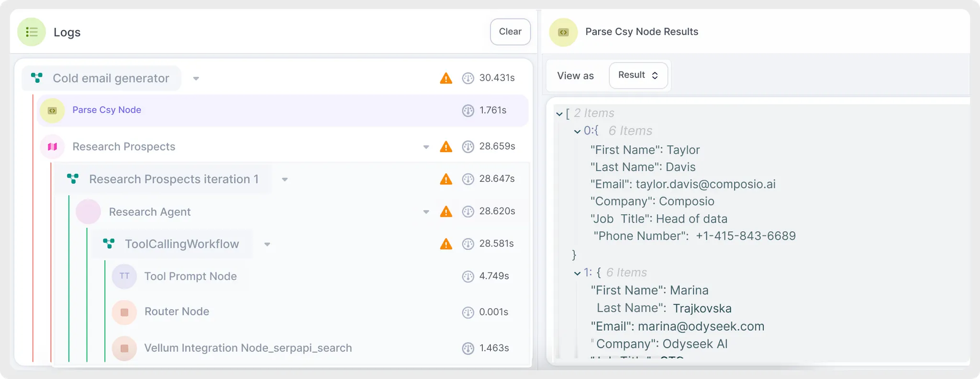Click the Router Node square icon
The height and width of the screenshot is (379, 980).
(x=124, y=312)
